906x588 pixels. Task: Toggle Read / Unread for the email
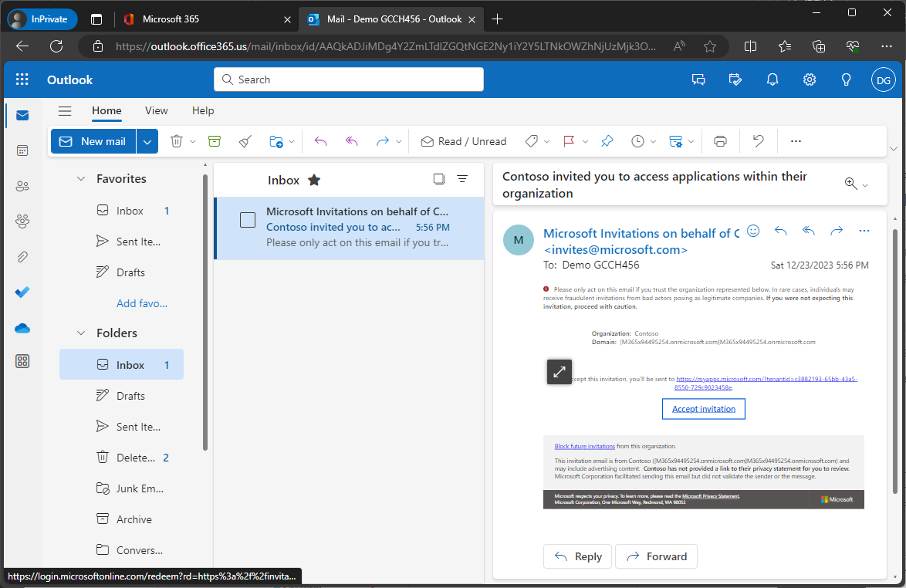pos(463,141)
